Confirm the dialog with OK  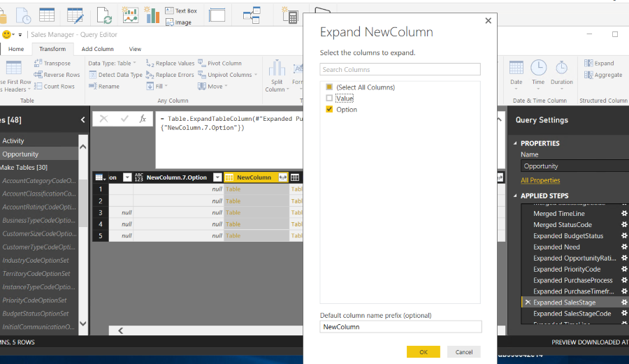(423, 352)
